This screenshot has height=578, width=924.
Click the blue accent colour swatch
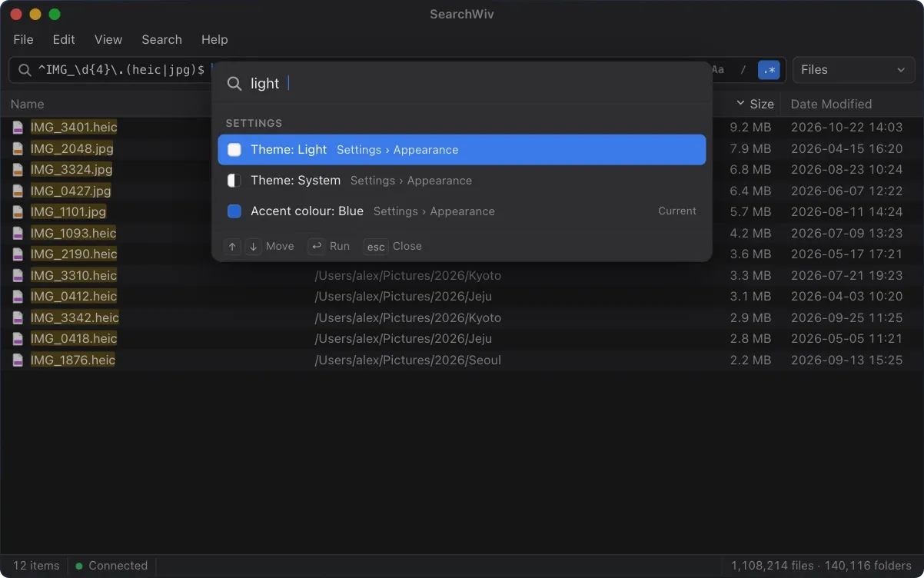[234, 211]
